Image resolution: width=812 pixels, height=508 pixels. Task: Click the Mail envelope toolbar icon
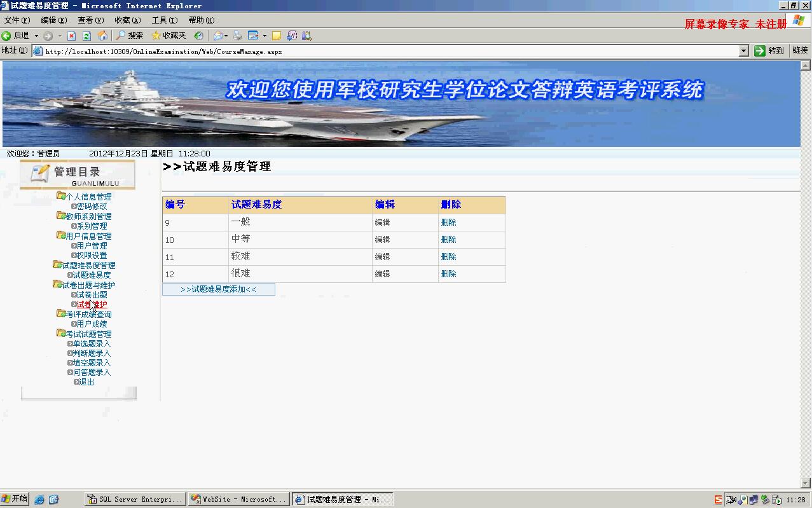218,36
